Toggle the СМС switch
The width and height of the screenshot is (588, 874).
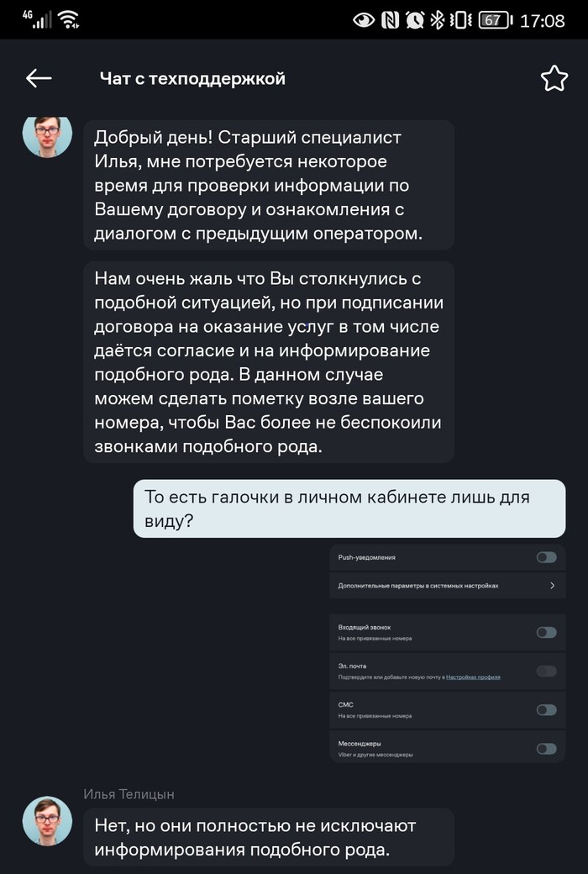coord(546,710)
